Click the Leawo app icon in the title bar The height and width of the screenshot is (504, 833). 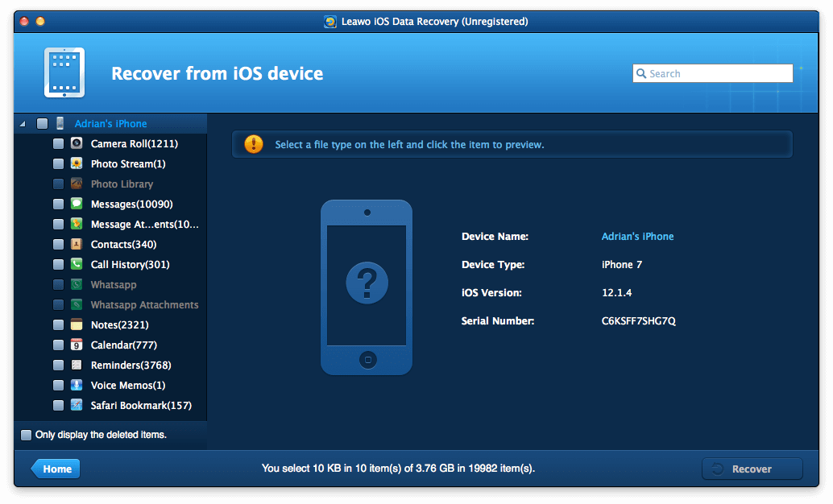(x=330, y=22)
